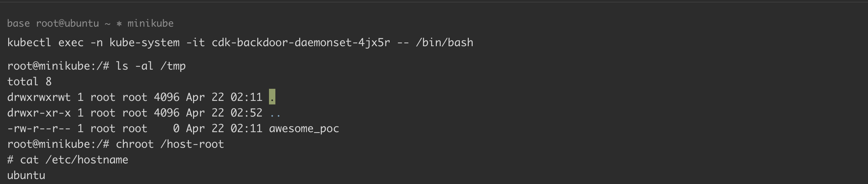Click the kube-system namespace argument
868x184 pixels.
point(144,43)
